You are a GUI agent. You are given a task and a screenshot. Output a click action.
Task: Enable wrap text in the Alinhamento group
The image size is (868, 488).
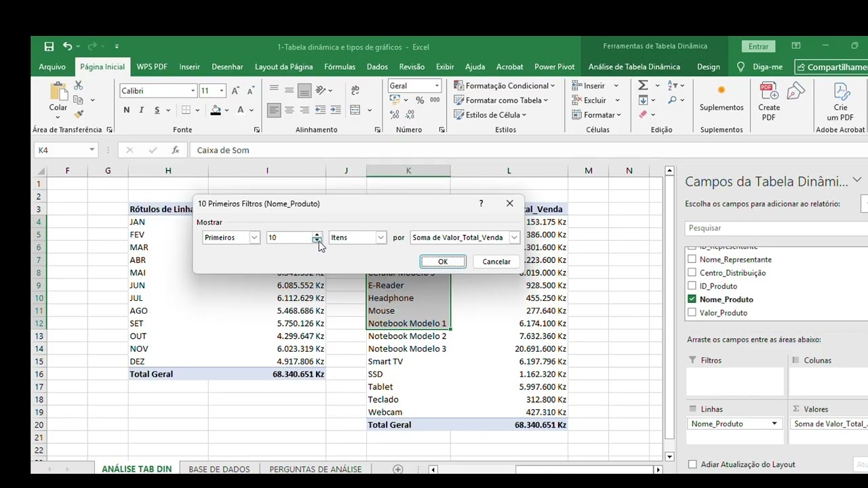[355, 90]
